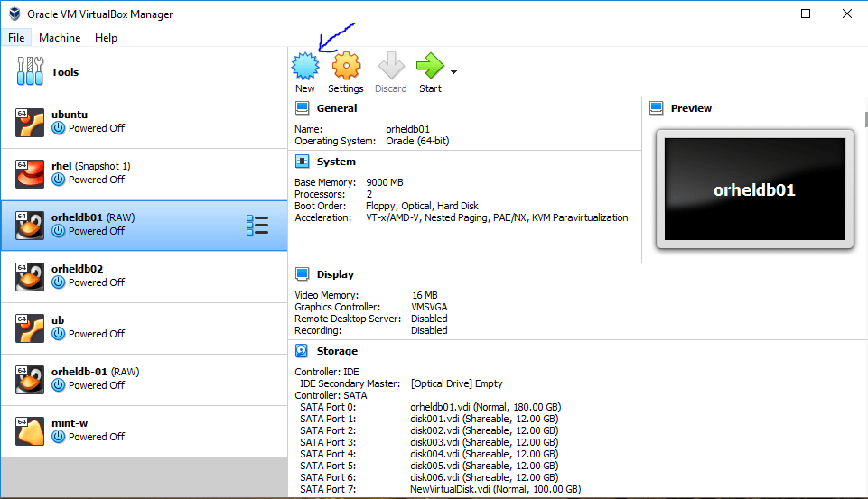The height and width of the screenshot is (499, 868).
Task: Click the [Optical Drive] Empty entry
Action: point(457,383)
